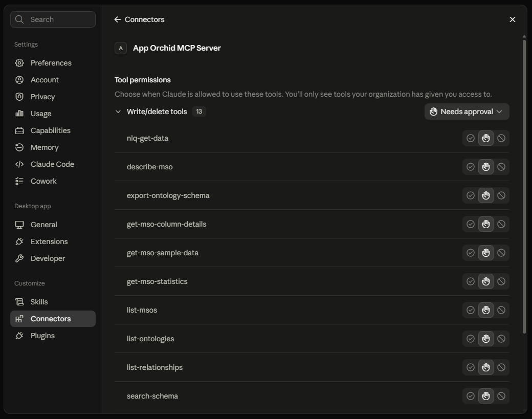Block the export-ontology-schema tool
The width and height of the screenshot is (532, 419).
click(501, 195)
